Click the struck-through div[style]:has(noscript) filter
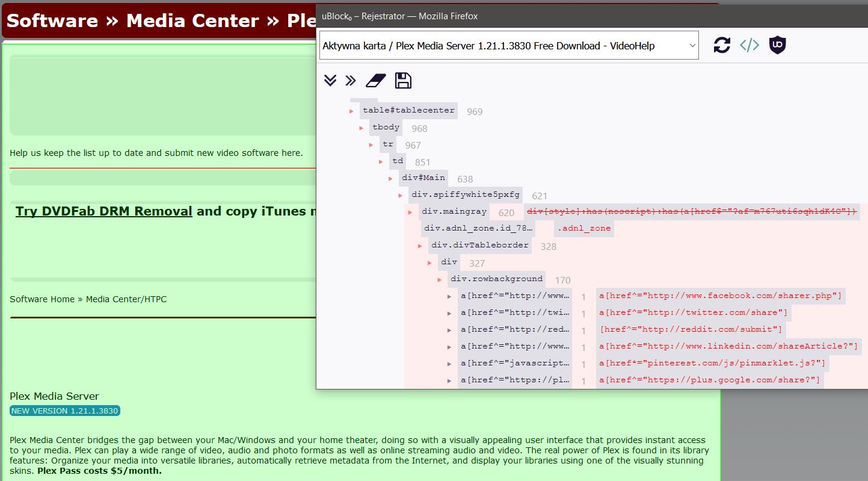The image size is (868, 481). click(692, 211)
